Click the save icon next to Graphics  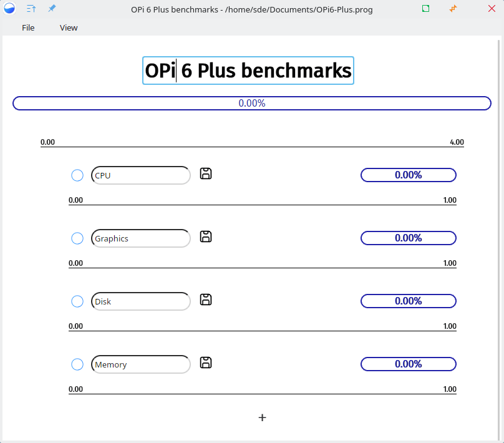click(x=206, y=236)
